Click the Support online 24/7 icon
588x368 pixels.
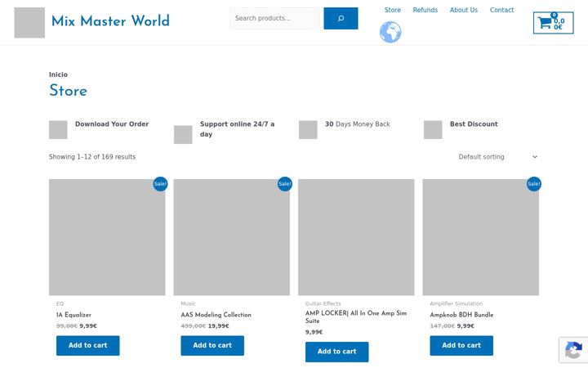[183, 134]
